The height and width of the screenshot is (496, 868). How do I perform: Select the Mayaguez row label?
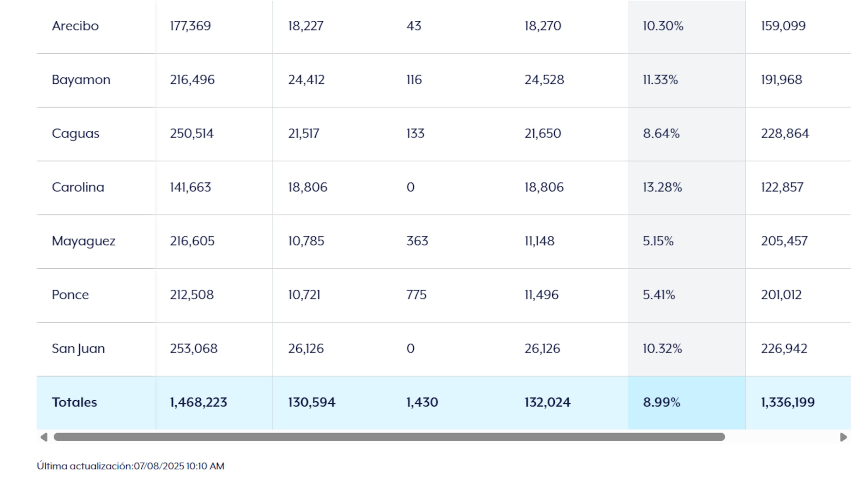click(83, 241)
